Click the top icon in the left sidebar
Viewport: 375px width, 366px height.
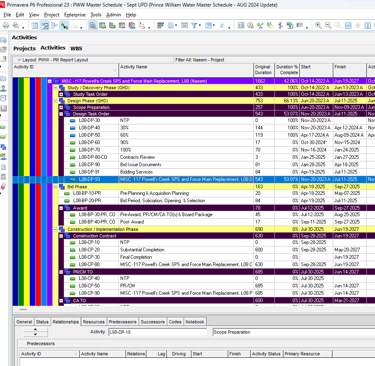(3, 40)
